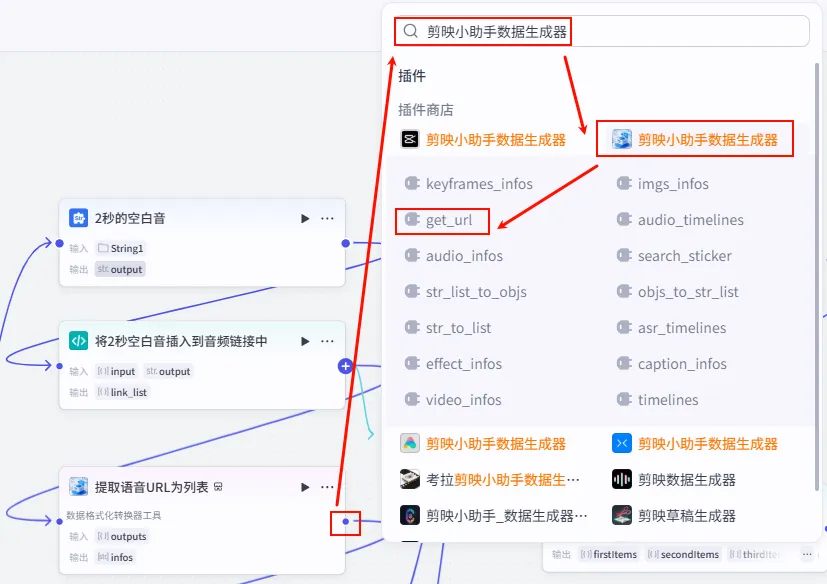
Task: Click the get_url plugin icon
Action: coord(412,219)
